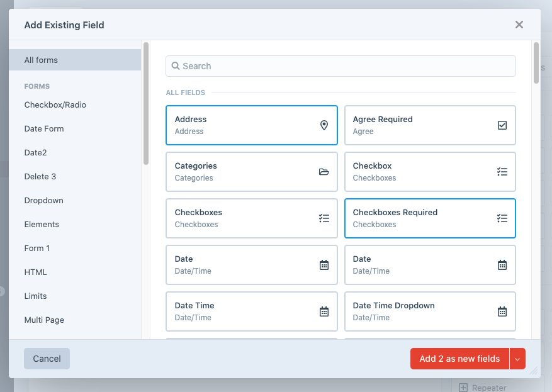This screenshot has width=552, height=392.
Task: Open the Elements form
Action: click(x=42, y=225)
